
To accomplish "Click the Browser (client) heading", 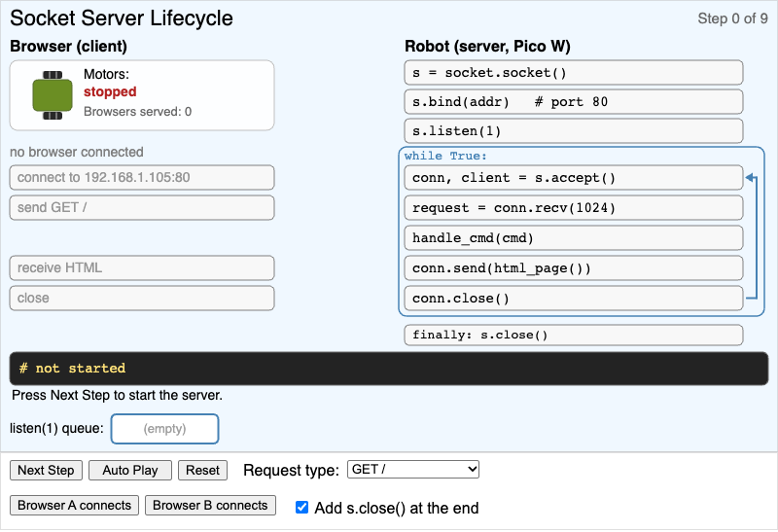I will click(68, 46).
